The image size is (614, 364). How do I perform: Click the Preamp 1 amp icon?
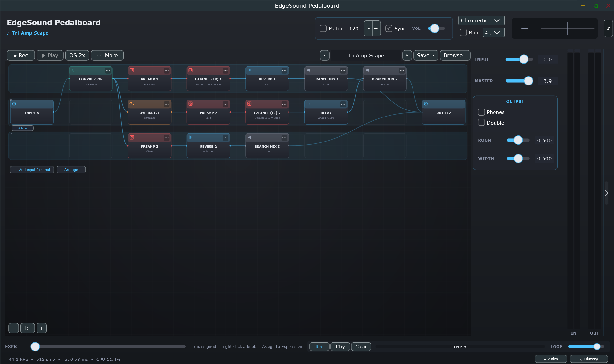132,70
